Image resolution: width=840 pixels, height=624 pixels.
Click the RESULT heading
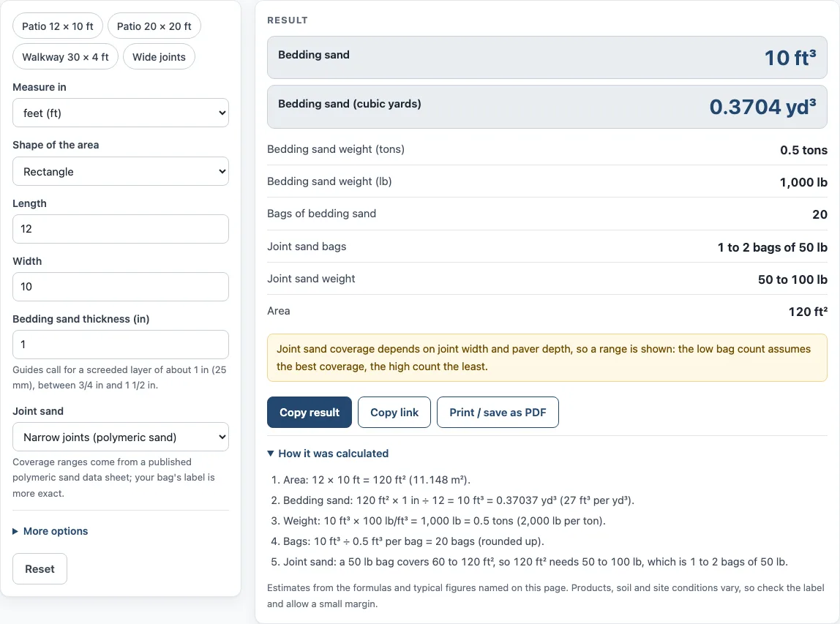tap(288, 20)
